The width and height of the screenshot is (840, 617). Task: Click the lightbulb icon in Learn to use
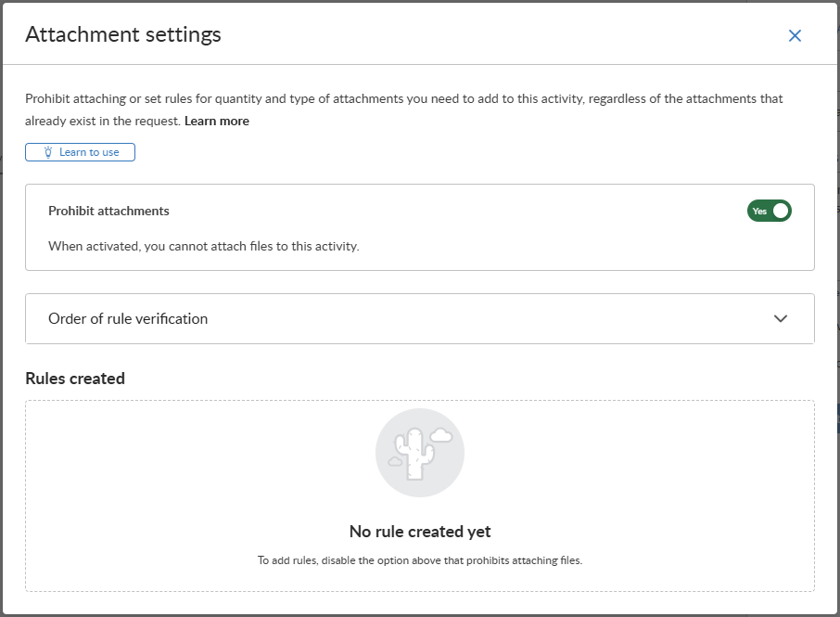pyautogui.click(x=48, y=152)
